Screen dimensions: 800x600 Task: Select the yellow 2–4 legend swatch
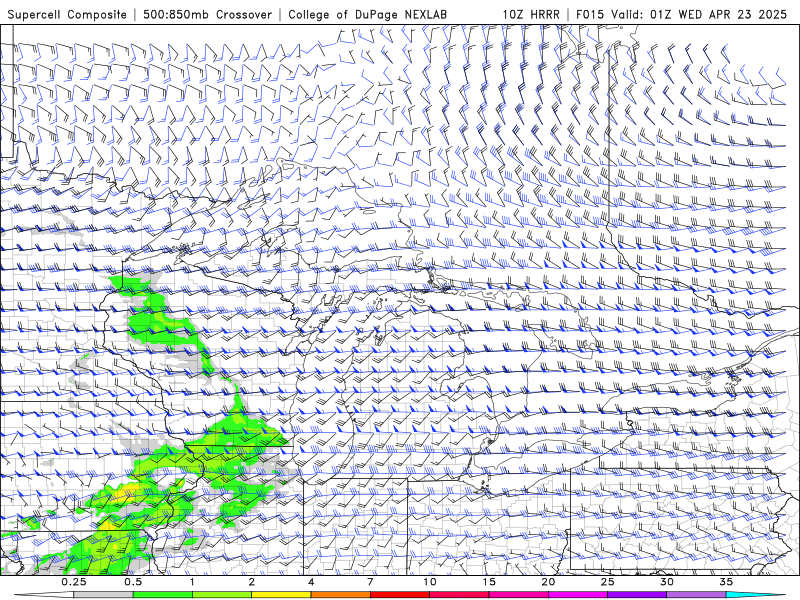281,595
